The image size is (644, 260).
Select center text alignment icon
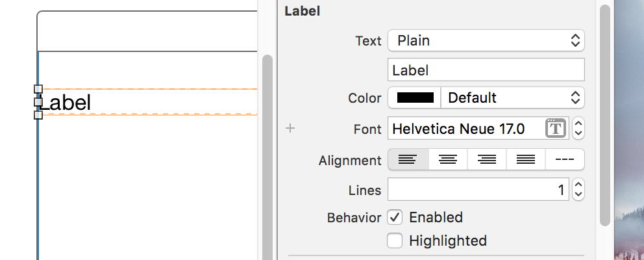tap(448, 160)
